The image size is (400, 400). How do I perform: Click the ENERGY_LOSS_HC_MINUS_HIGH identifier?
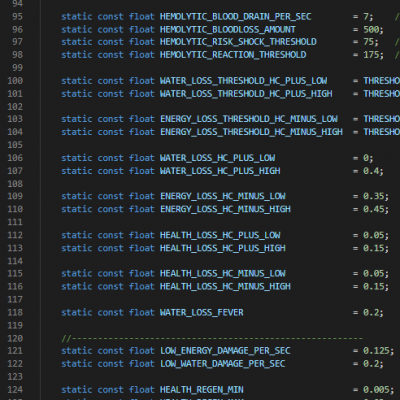tap(225, 209)
